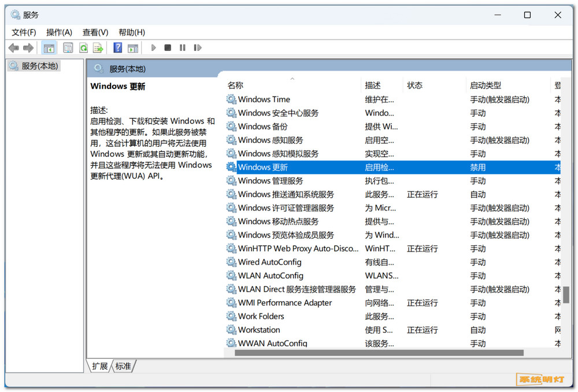Screen dimensions: 578x392
Task: Select the Windows 感知模拟服务 row
Action: click(x=392, y=153)
